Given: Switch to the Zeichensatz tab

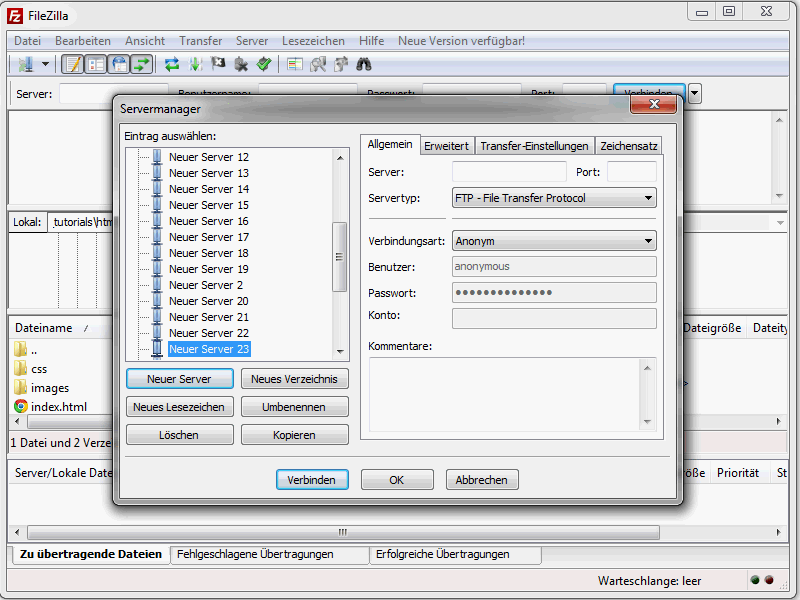Looking at the screenshot, I should click(x=629, y=146).
